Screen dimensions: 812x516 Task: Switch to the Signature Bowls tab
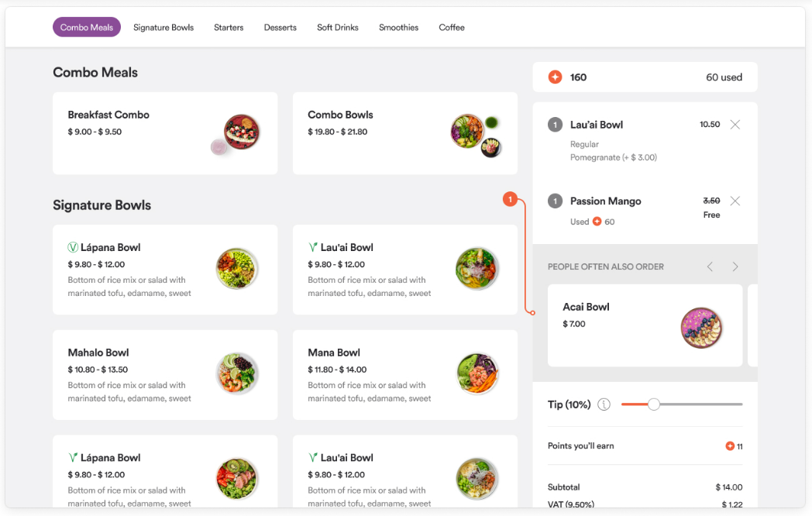(x=163, y=27)
